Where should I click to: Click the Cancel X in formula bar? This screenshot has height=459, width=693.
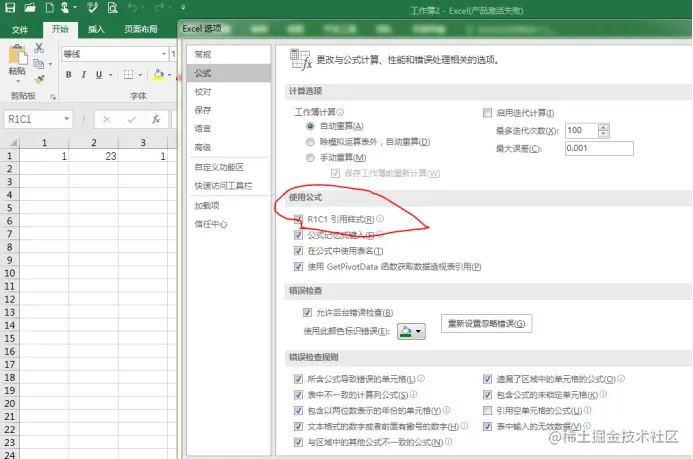[x=107, y=119]
